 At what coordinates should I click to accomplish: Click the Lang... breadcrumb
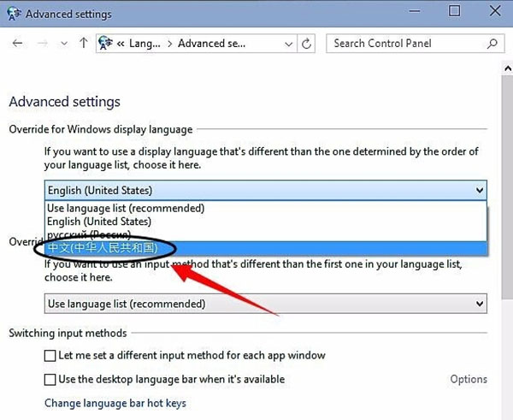(144, 44)
